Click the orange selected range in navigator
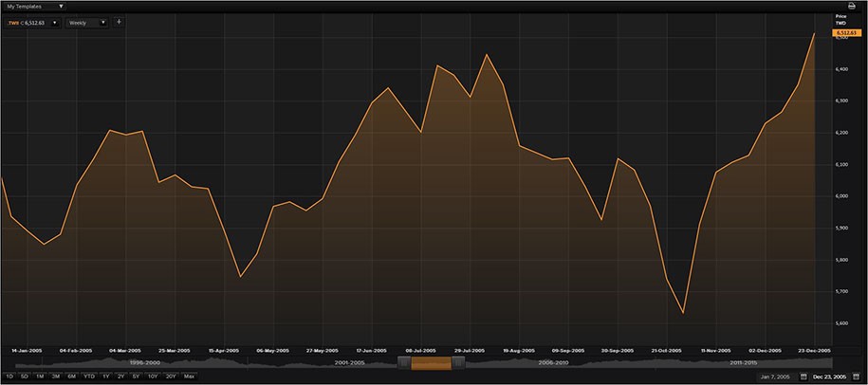This screenshot has width=868, height=385. point(432,363)
